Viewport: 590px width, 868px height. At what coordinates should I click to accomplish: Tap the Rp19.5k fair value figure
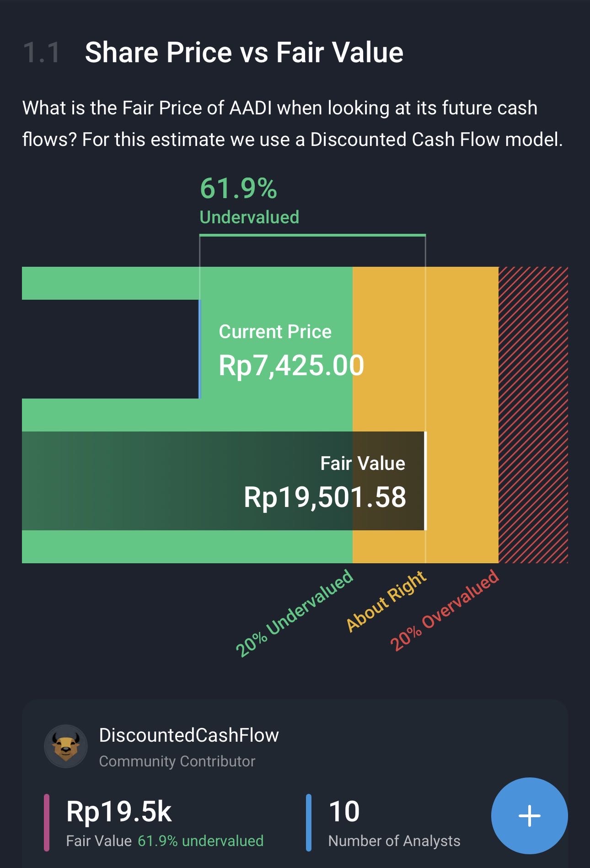(119, 812)
